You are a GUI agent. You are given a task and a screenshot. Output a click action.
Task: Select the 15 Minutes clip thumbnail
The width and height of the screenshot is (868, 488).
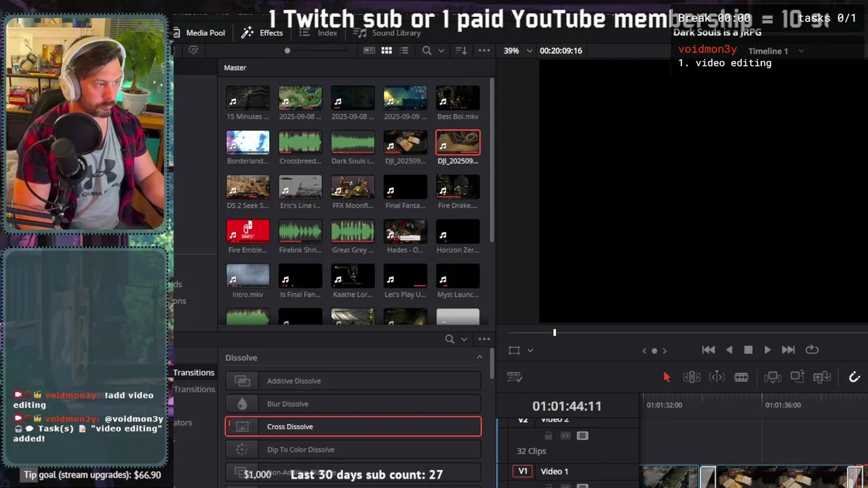coord(248,98)
